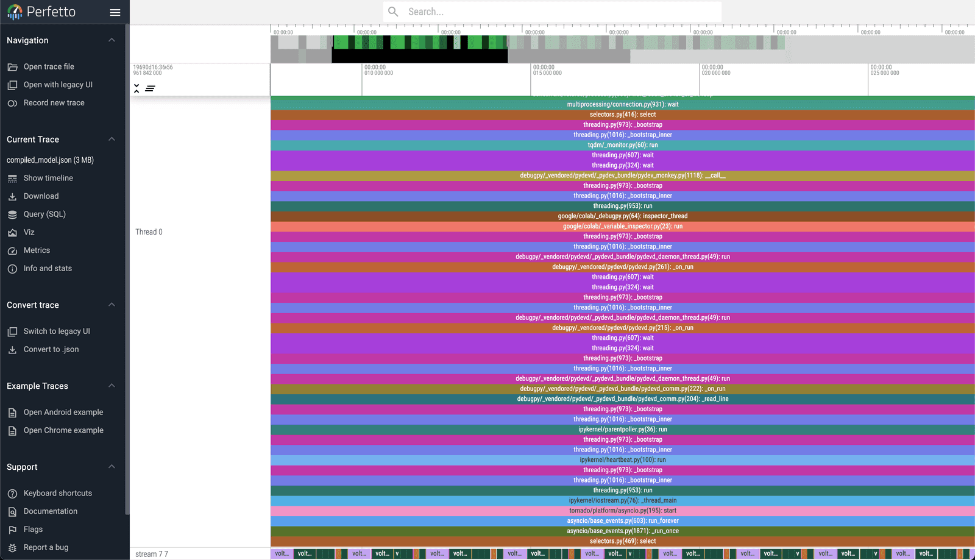The image size is (975, 560).
Task: Click Record new trace icon
Action: [12, 104]
